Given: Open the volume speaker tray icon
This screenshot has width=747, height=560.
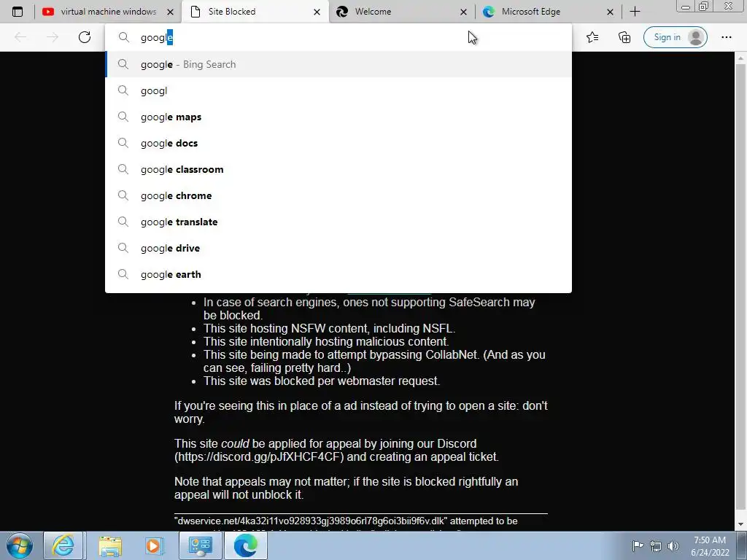Looking at the screenshot, I should coord(673,546).
